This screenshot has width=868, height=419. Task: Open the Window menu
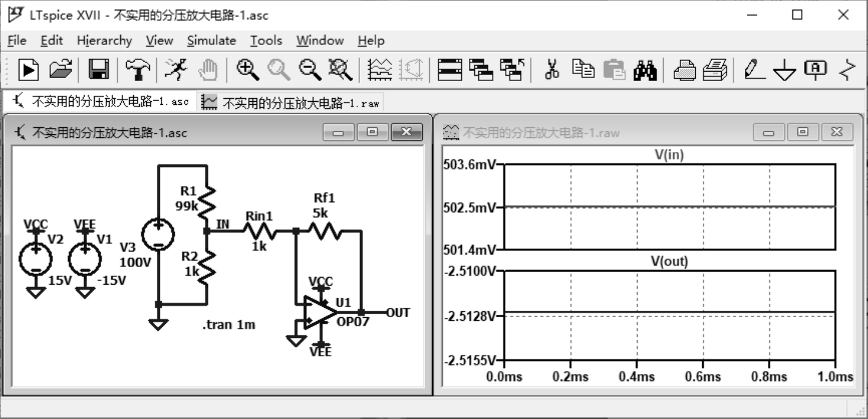(x=320, y=40)
